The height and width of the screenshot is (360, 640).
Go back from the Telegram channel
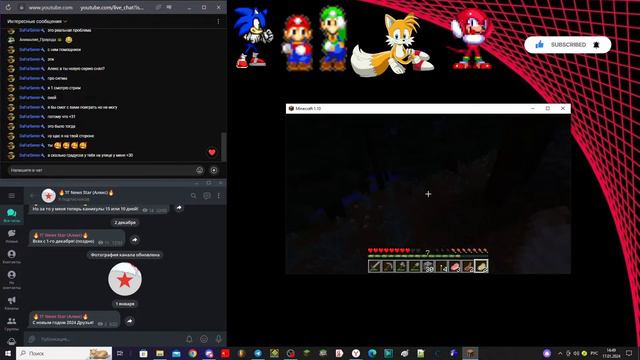[x=32, y=196]
